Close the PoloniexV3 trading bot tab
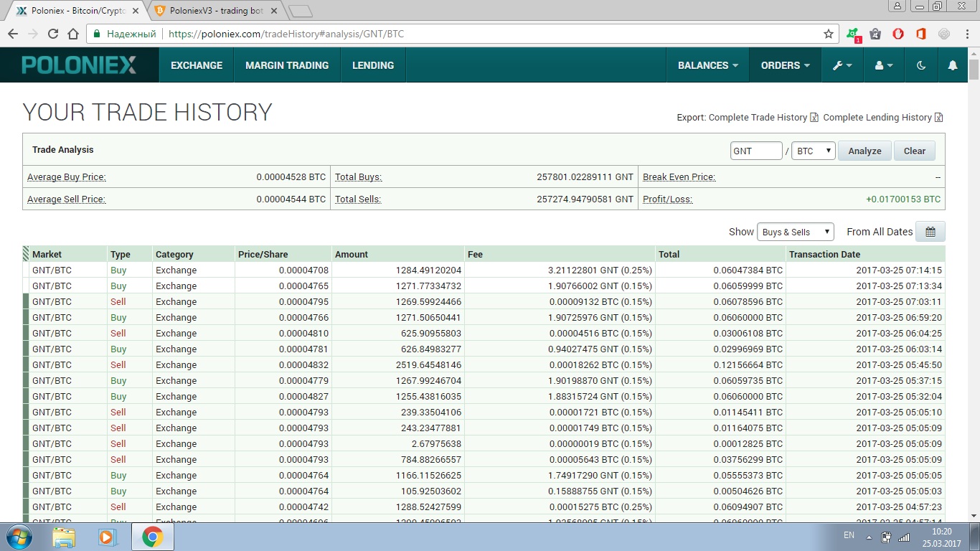Screen dimensions: 980x551 pos(273,11)
